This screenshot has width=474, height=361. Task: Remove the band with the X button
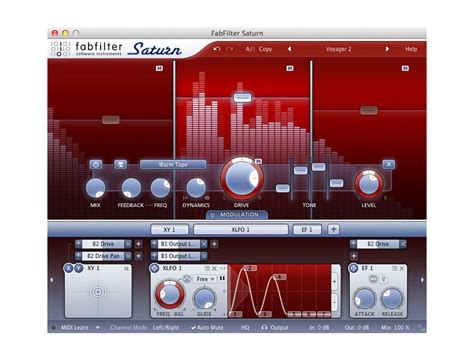[389, 164]
